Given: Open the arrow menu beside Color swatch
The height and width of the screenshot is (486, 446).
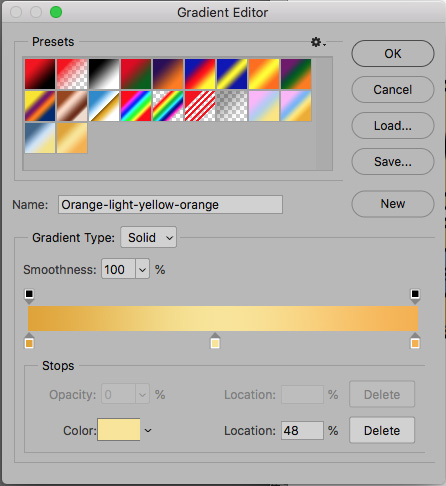Looking at the screenshot, I should pos(148,431).
